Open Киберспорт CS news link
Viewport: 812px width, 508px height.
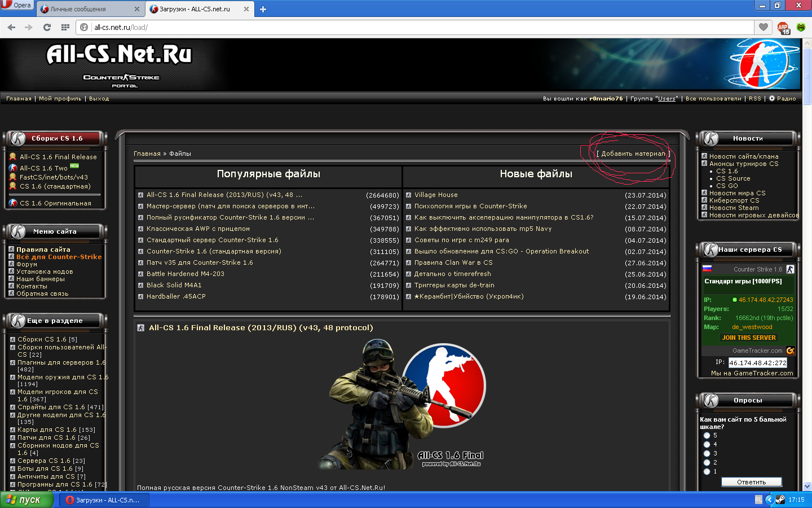(x=734, y=200)
